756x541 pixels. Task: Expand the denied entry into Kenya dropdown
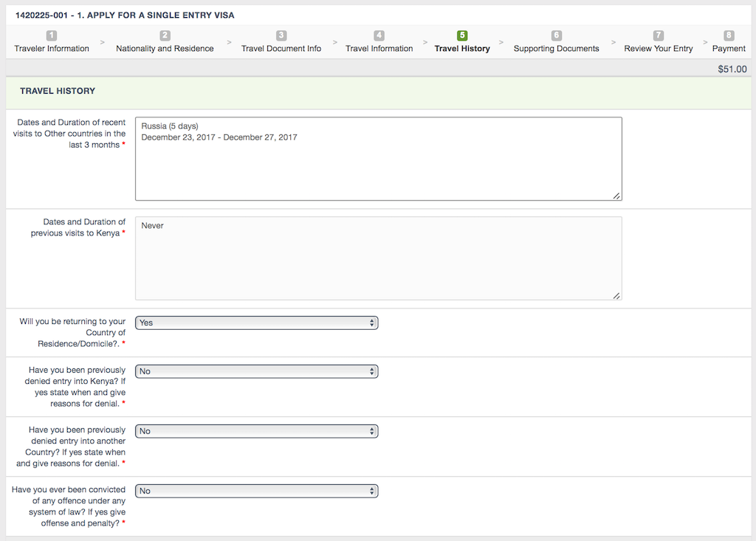[256, 371]
